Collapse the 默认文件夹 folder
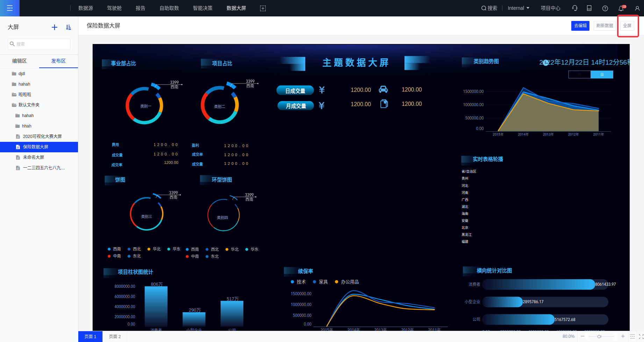The width and height of the screenshot is (644, 342). pos(14,105)
